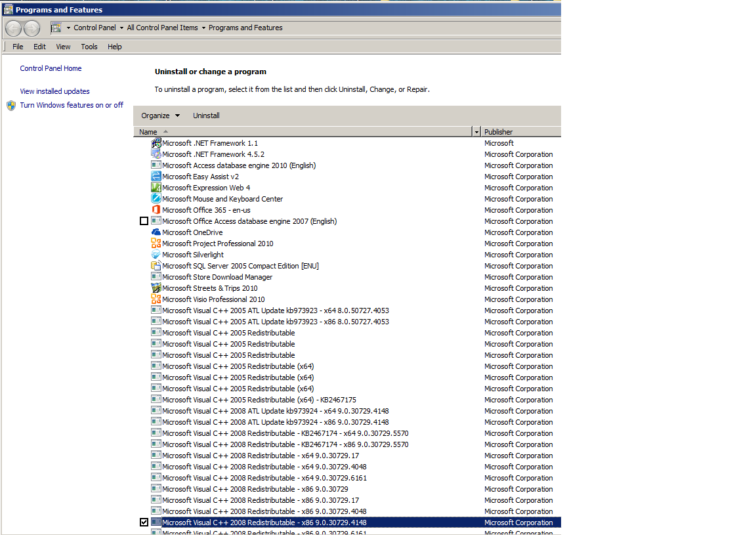The image size is (756, 535).
Task: Click the Microsoft Easy Assist v2 icon
Action: click(156, 176)
